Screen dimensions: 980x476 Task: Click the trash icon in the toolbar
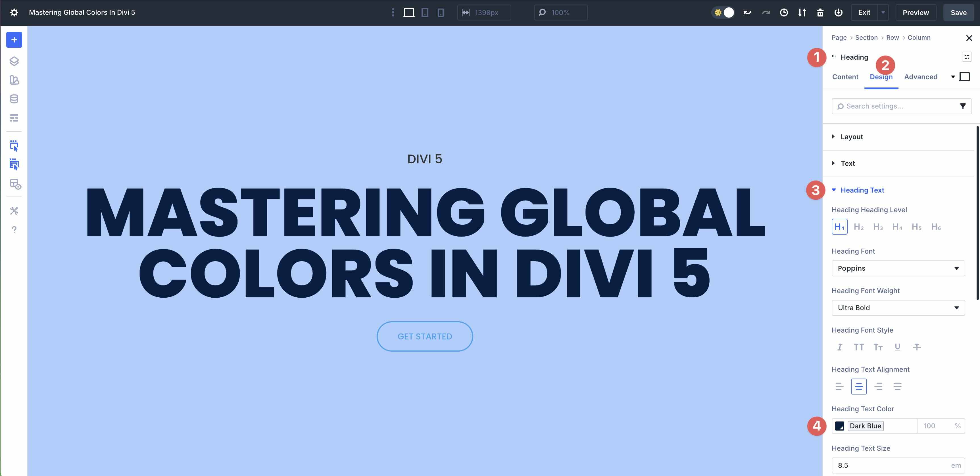pyautogui.click(x=820, y=12)
